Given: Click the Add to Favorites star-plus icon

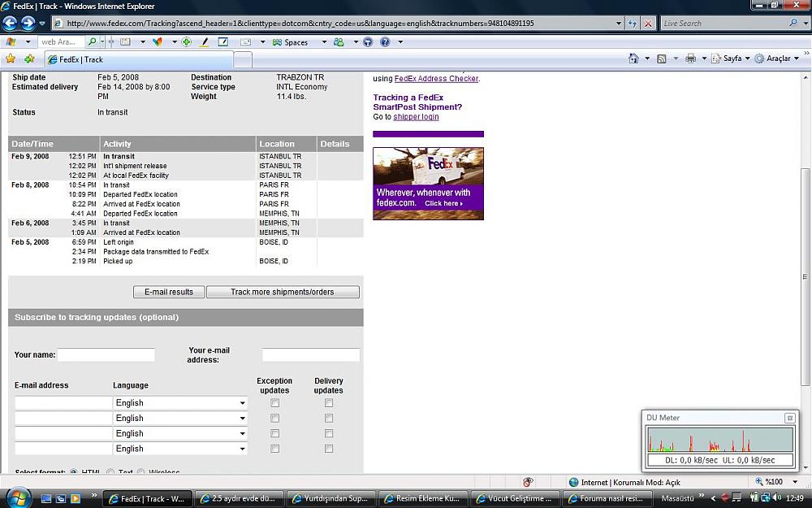Looking at the screenshot, I should pos(29,59).
